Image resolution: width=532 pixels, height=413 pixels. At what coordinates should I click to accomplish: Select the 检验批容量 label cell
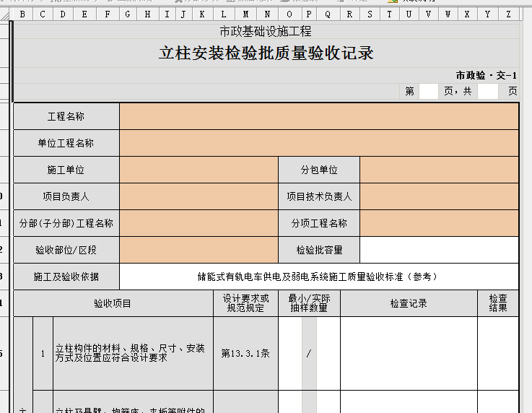[319, 250]
